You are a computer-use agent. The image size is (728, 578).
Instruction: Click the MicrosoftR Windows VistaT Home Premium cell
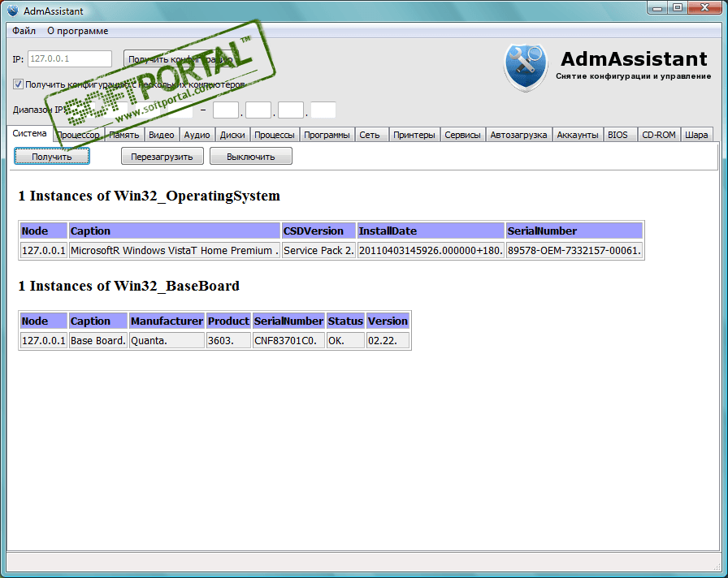[x=174, y=250]
